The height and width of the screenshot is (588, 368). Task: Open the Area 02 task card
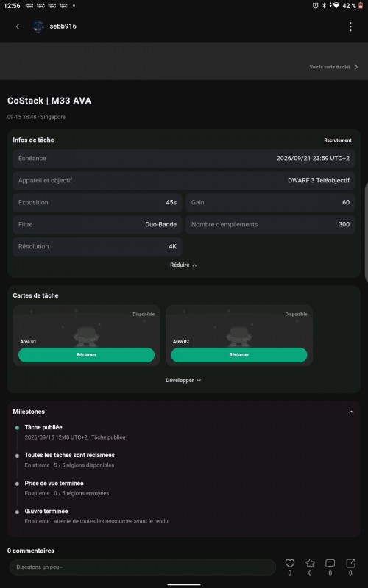point(239,335)
